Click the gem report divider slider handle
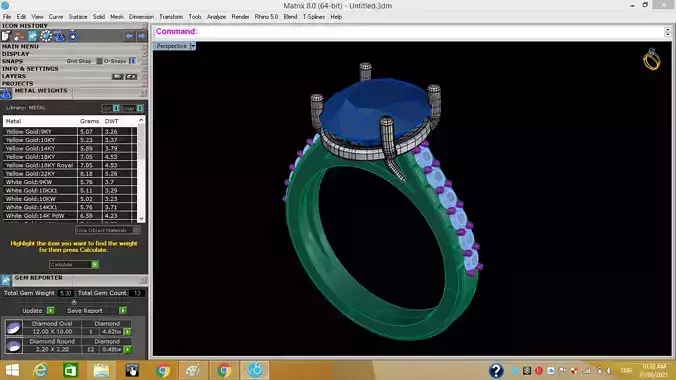This screenshot has width=676, height=380. 74,302
